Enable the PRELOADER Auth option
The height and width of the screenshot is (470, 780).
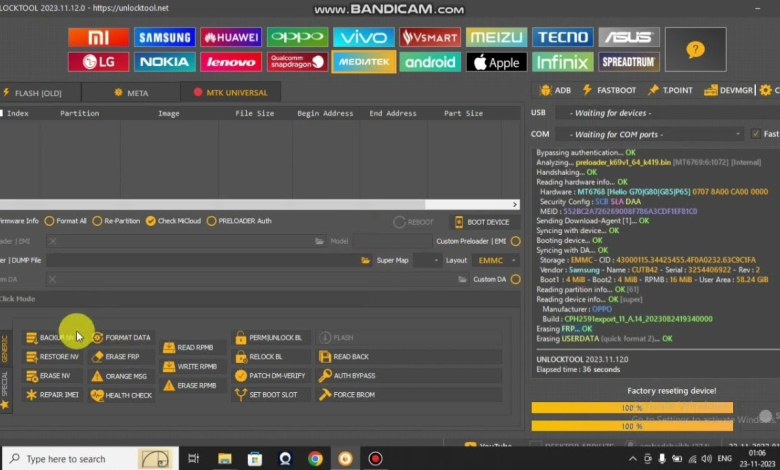211,221
